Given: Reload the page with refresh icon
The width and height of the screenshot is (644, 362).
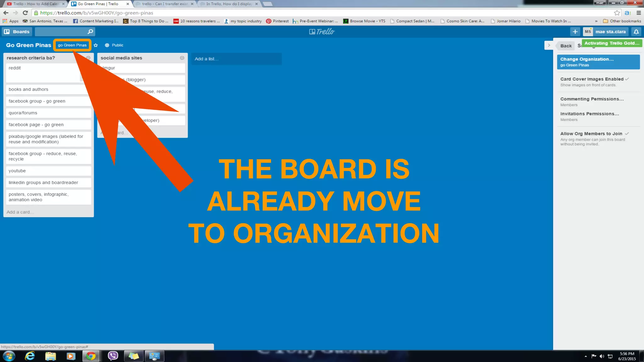Looking at the screenshot, I should click(x=25, y=13).
